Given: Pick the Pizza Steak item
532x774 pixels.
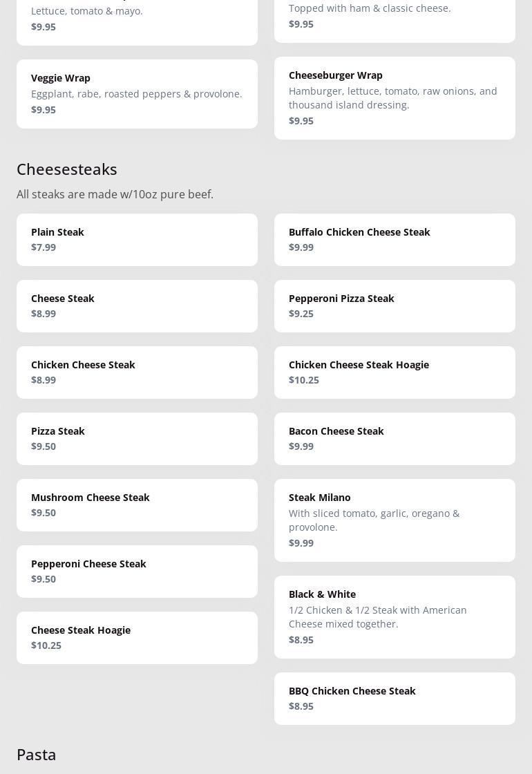Looking at the screenshot, I should (137, 439).
